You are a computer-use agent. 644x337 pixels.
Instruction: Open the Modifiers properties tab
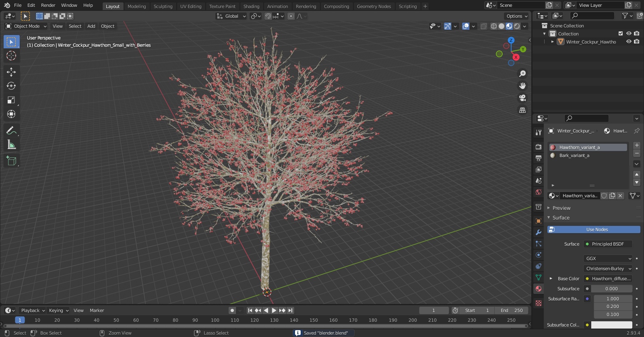coord(539,232)
